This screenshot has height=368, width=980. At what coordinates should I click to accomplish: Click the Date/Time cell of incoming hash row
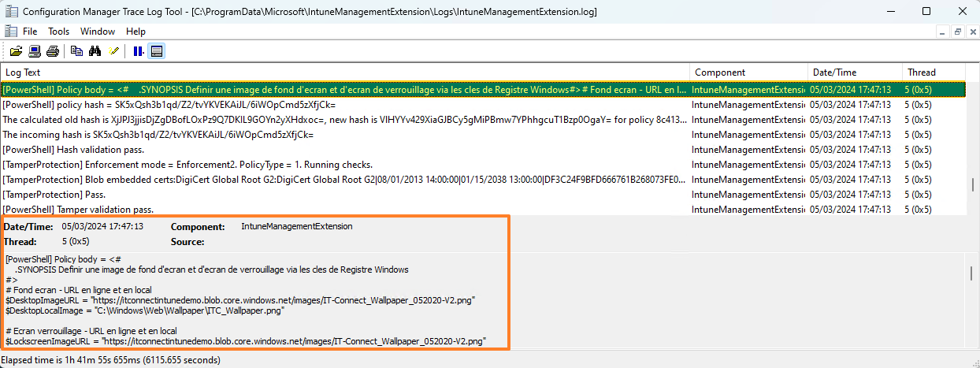(852, 135)
